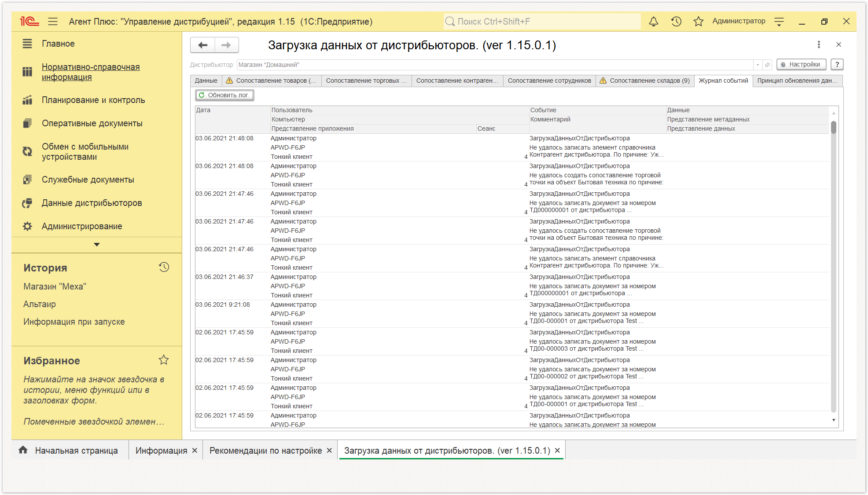Screen dimensions: 868x495
Task: Select log row dated 03.06.2021 21:46:37
Action: (x=512, y=286)
